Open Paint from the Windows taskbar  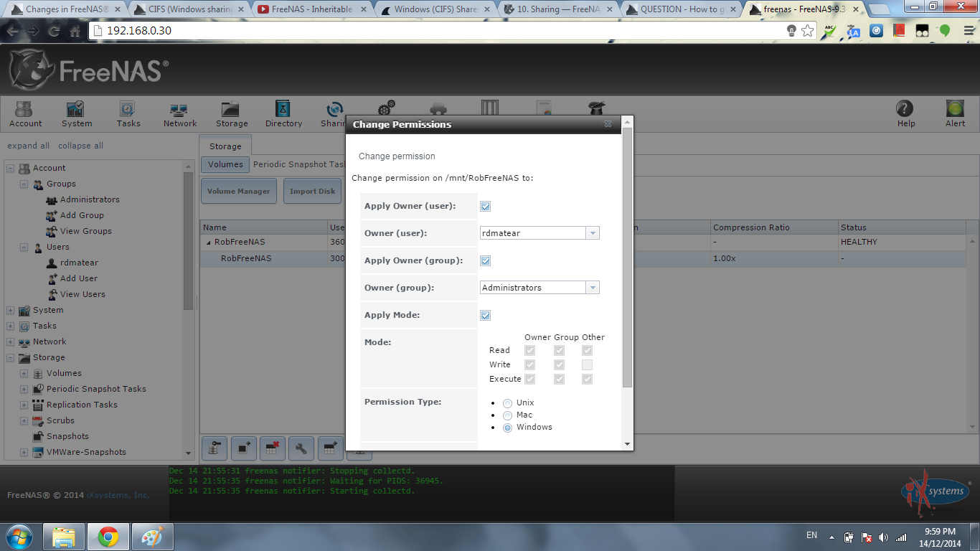[152, 537]
